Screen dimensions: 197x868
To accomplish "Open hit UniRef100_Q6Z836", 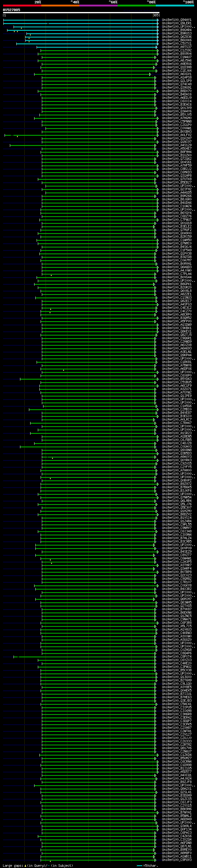I will 177,37.
